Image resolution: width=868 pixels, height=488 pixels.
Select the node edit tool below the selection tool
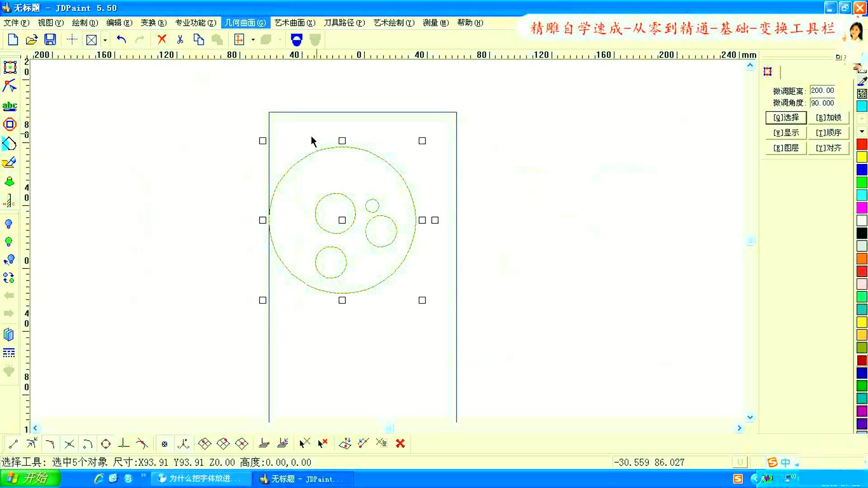pos(10,86)
